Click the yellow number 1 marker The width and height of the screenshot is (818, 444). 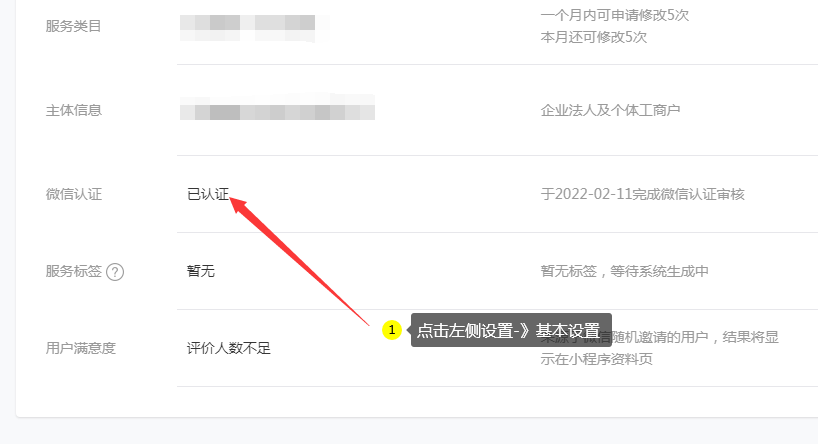click(392, 330)
